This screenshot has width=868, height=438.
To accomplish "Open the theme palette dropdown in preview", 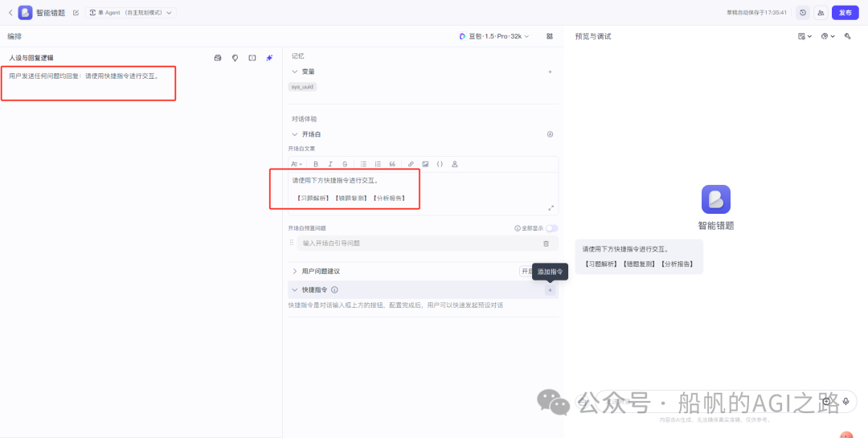I will 828,36.
